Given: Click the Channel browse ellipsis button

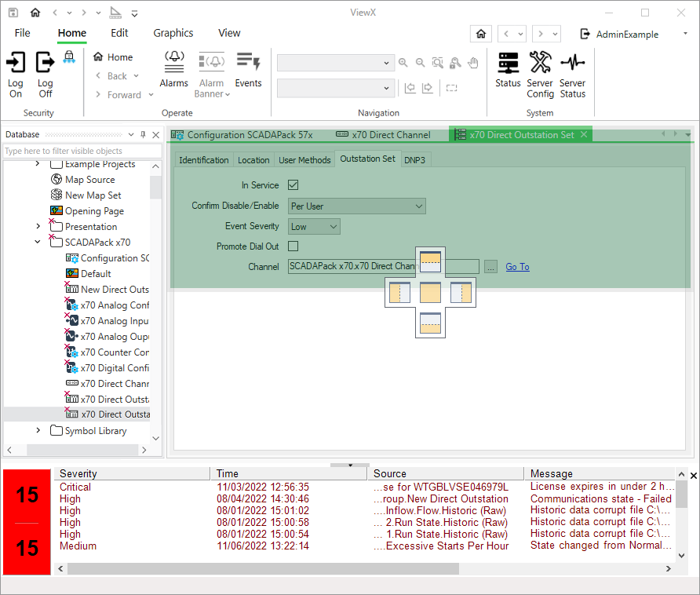Looking at the screenshot, I should (490, 267).
